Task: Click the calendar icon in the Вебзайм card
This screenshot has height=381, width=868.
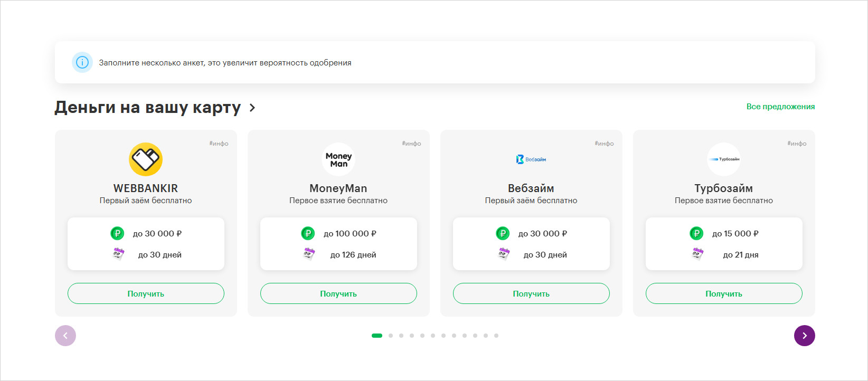Action: pyautogui.click(x=504, y=254)
